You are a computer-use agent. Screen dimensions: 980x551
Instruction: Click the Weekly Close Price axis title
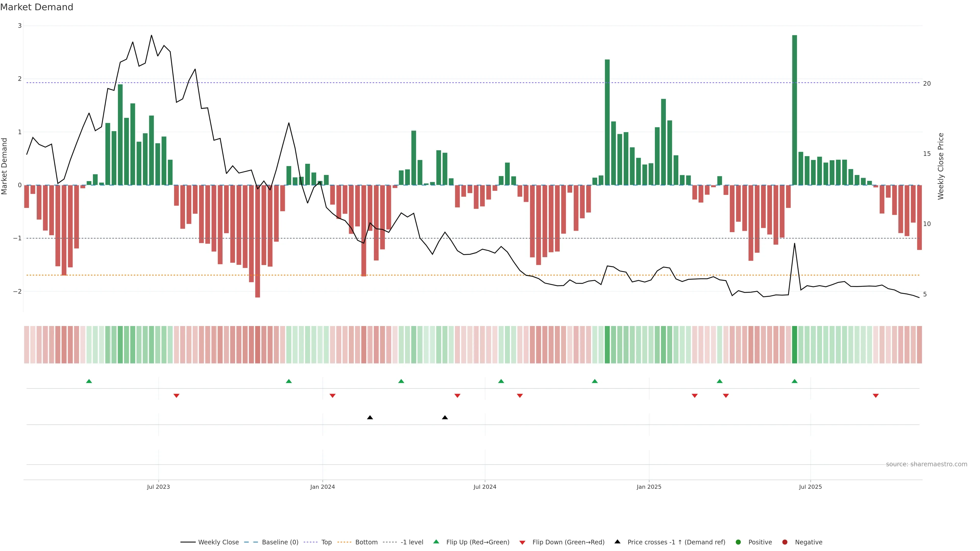coord(940,166)
